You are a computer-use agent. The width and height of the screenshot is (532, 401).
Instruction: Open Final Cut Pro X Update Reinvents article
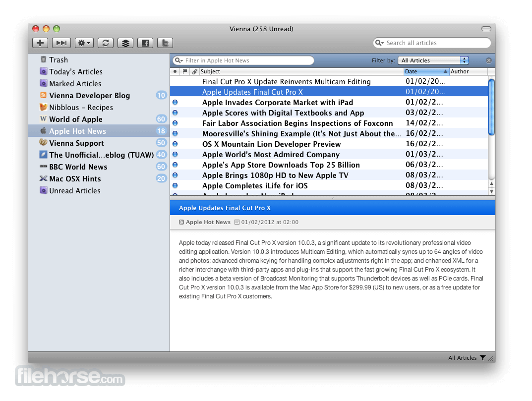click(287, 81)
